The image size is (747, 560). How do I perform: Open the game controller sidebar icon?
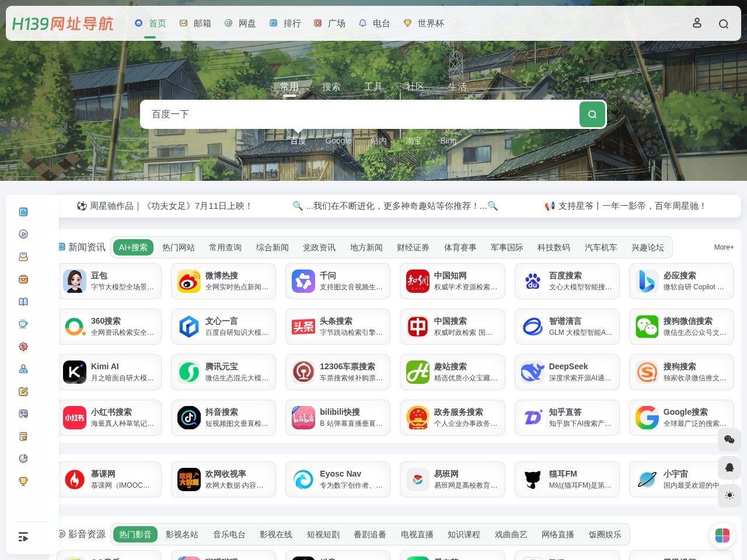23,414
